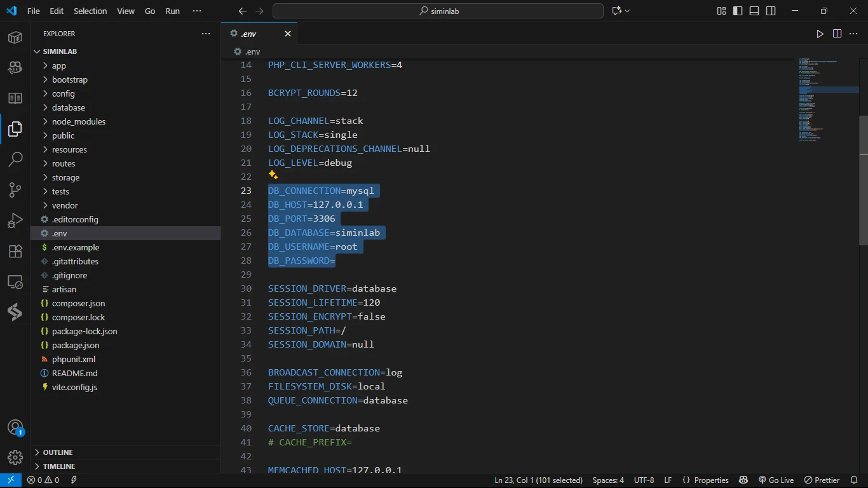The height and width of the screenshot is (488, 868).
Task: Open composer.json in the explorer
Action: [x=78, y=303]
